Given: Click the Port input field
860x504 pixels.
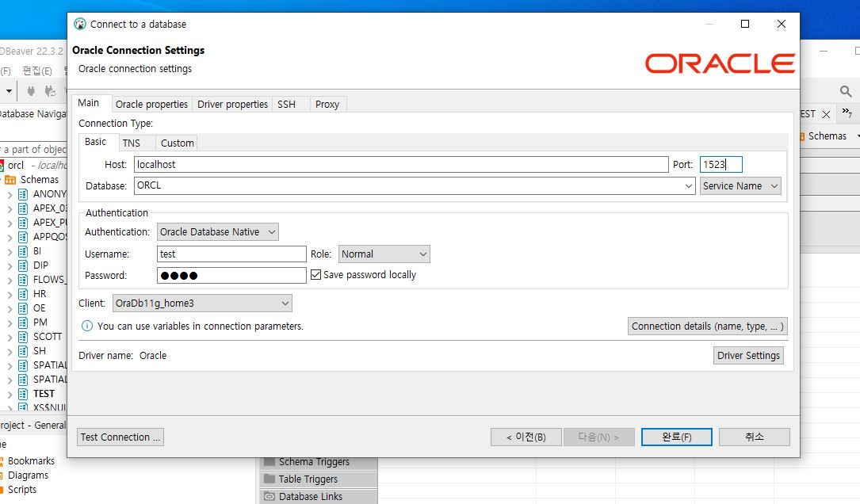Looking at the screenshot, I should coord(720,165).
